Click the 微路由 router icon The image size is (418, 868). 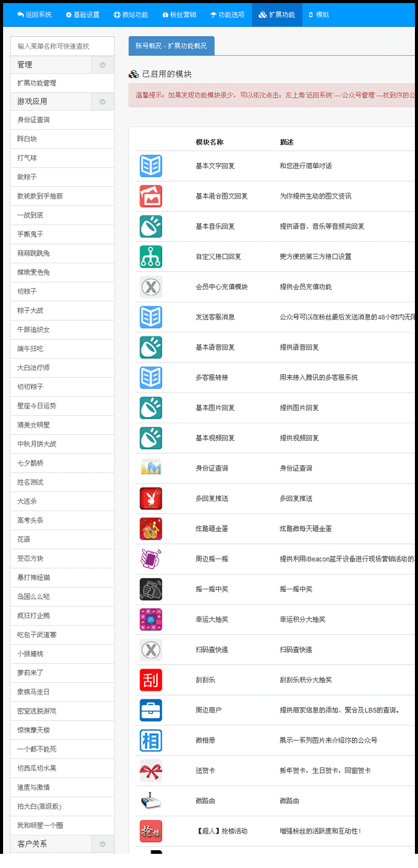tap(151, 801)
